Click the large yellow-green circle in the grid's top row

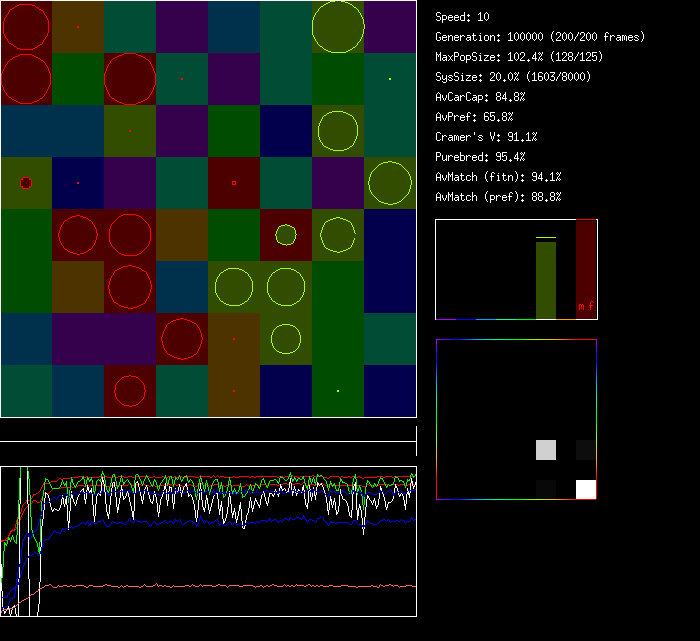(x=338, y=27)
